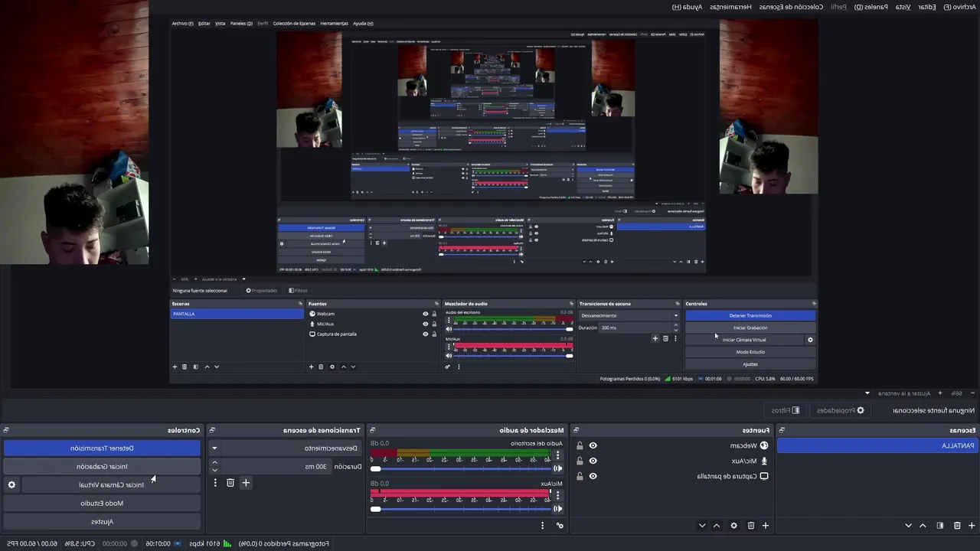Move source up in Fuentes panel

(x=717, y=526)
